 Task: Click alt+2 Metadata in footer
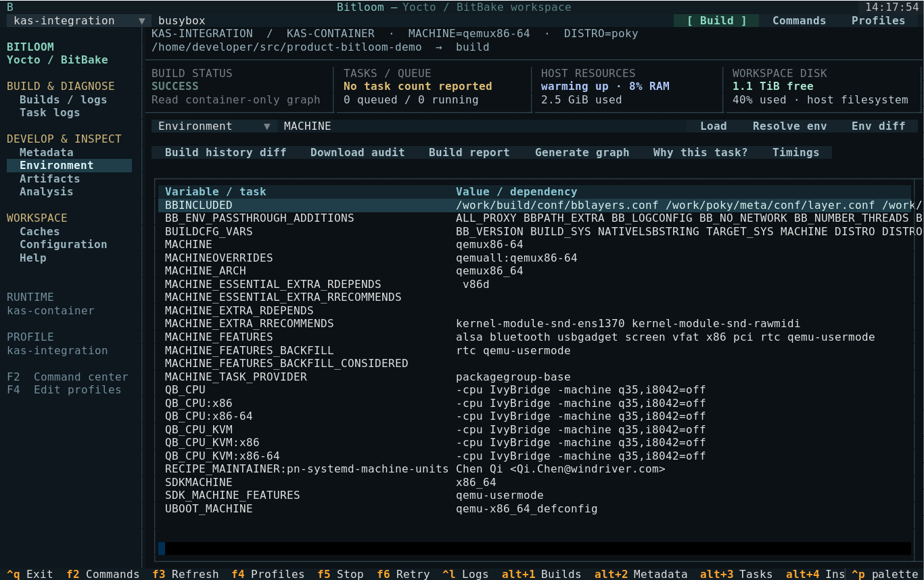pyautogui.click(x=641, y=574)
